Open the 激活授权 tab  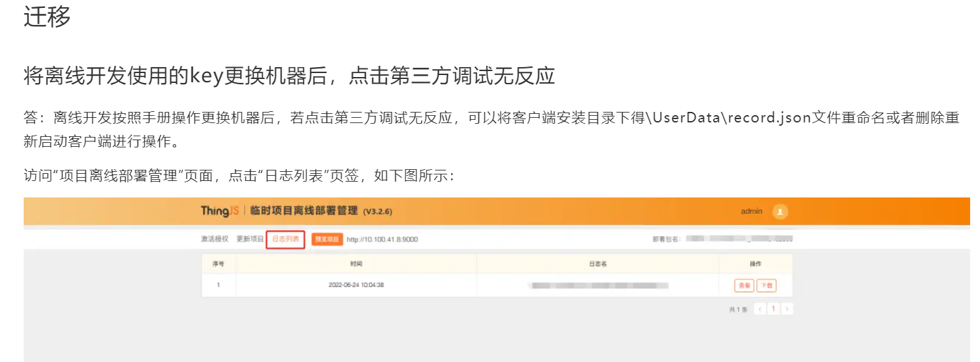(x=215, y=240)
